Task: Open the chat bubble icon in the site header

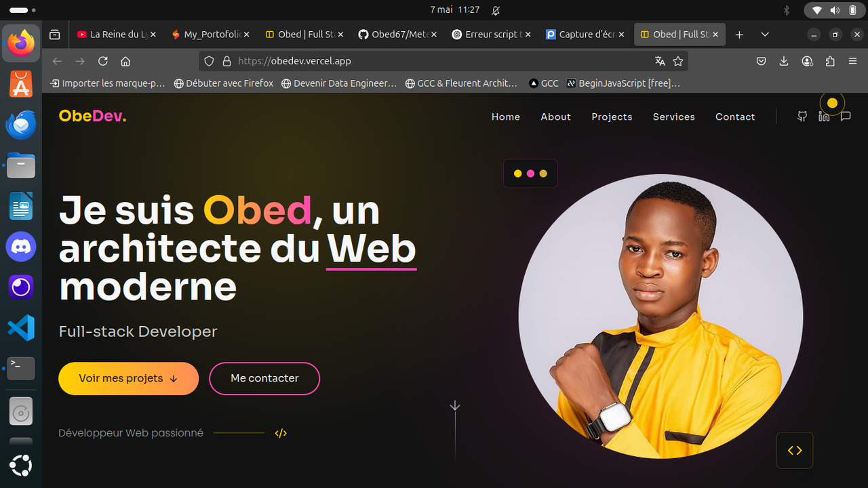Action: [846, 117]
